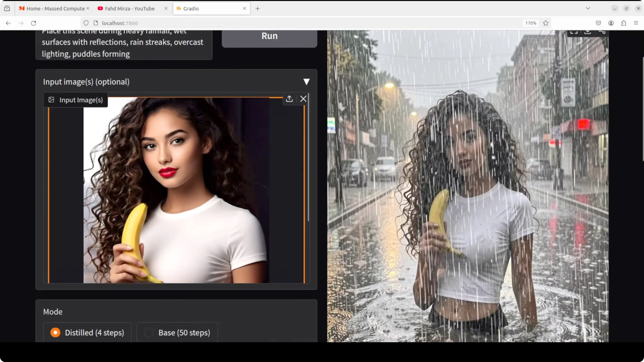Open Firefox application menu
This screenshot has width=644, height=362.
[x=636, y=23]
